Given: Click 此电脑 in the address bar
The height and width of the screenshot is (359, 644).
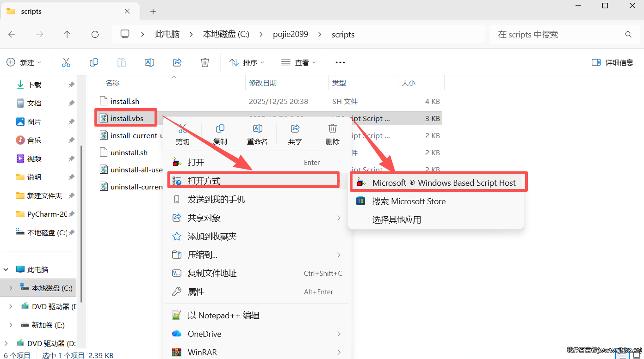Looking at the screenshot, I should (x=167, y=34).
